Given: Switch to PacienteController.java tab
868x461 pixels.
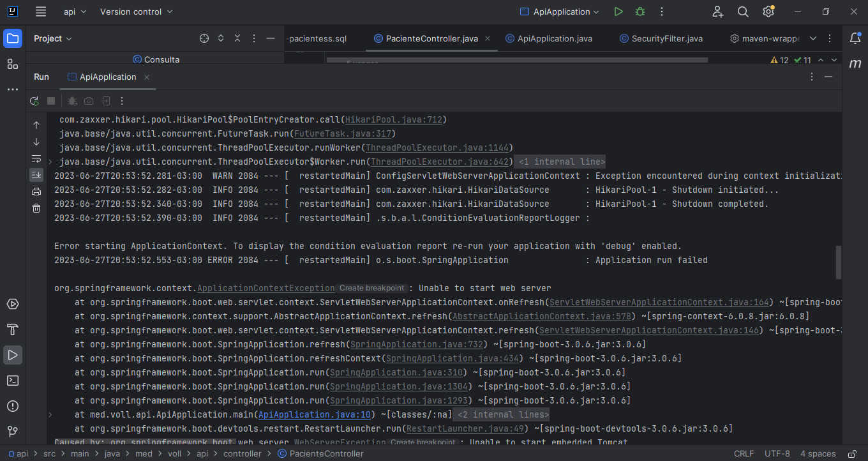Looking at the screenshot, I should pos(432,38).
